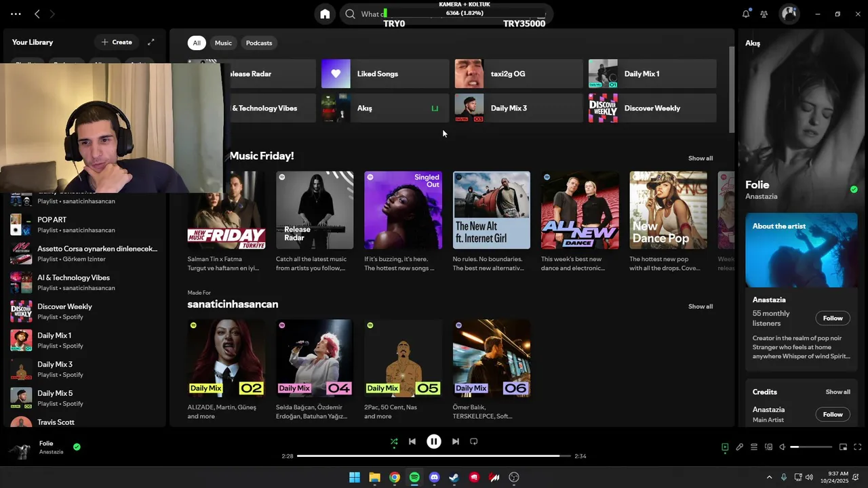Viewport: 868px width, 488px height.
Task: Skip to next track
Action: click(x=456, y=441)
